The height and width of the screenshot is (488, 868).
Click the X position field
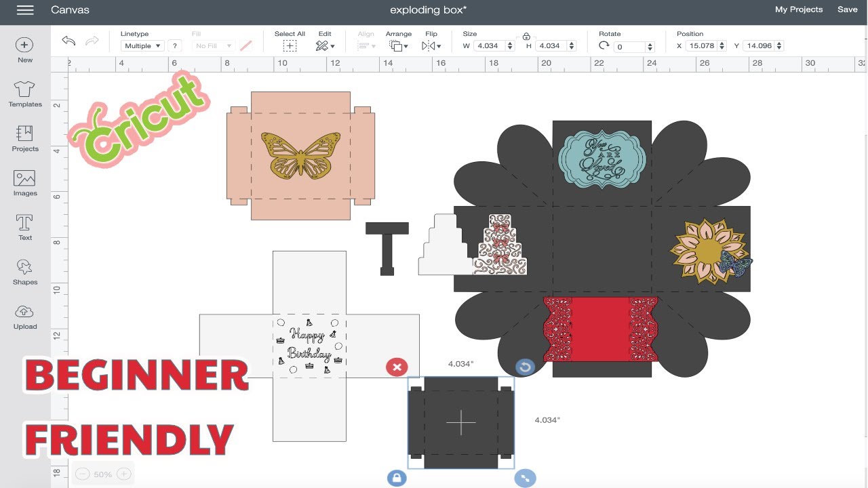[x=700, y=46]
